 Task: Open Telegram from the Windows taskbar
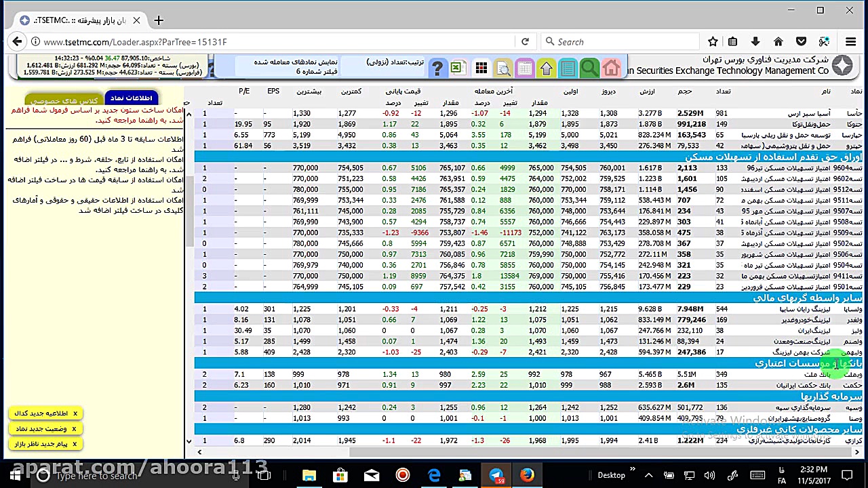496,475
